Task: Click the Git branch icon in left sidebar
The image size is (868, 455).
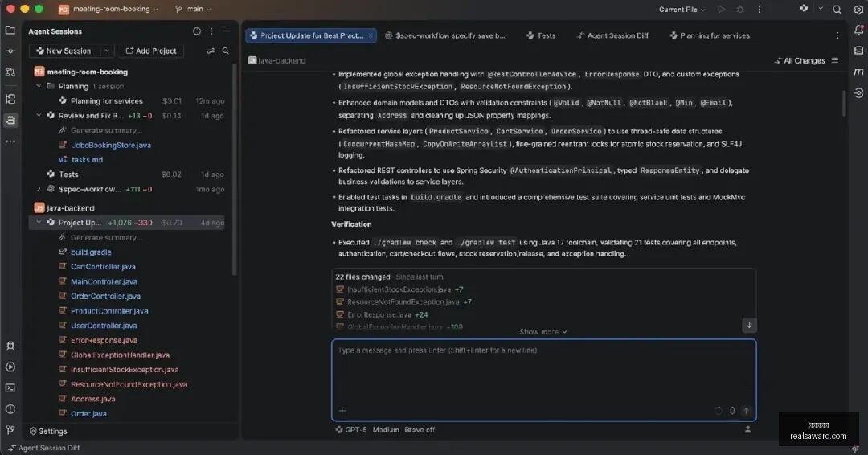Action: [10, 430]
